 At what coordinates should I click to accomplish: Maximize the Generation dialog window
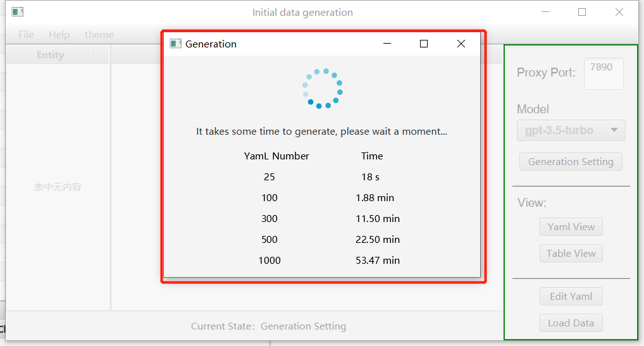coord(424,44)
